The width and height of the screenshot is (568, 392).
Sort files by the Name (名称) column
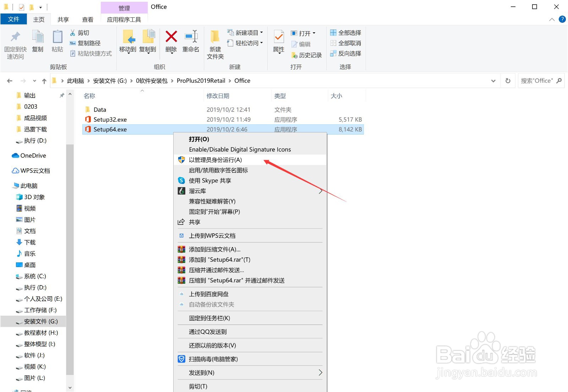89,96
